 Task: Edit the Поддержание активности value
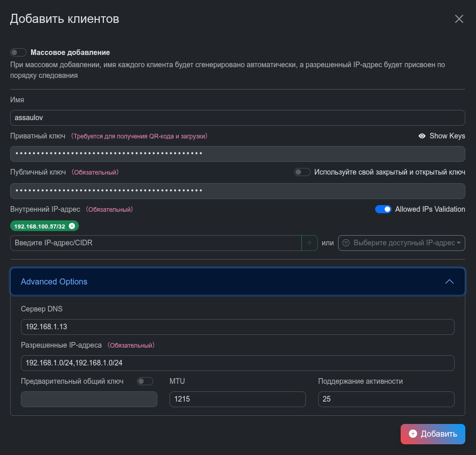[386, 399]
